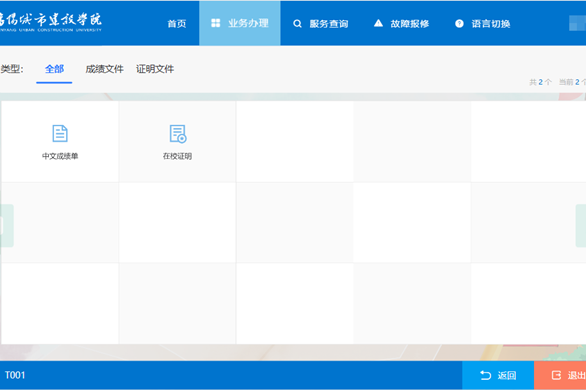
Task: Click the magnifier icon beside 服务查询
Action: click(297, 24)
